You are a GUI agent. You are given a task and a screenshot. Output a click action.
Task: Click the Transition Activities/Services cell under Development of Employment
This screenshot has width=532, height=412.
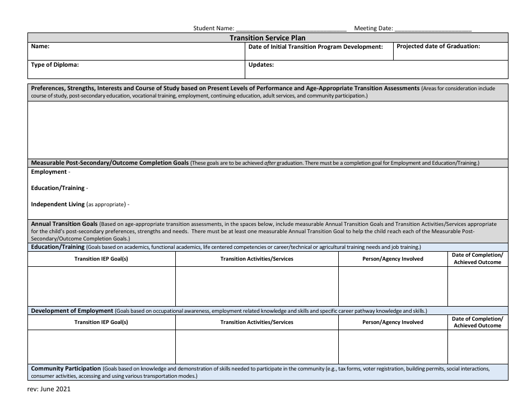click(256, 346)
